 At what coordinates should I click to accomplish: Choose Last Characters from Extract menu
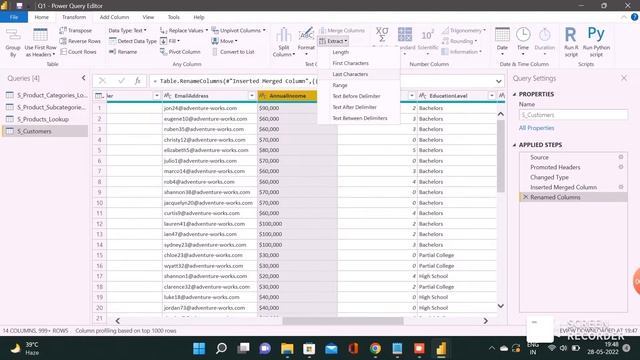coord(350,74)
